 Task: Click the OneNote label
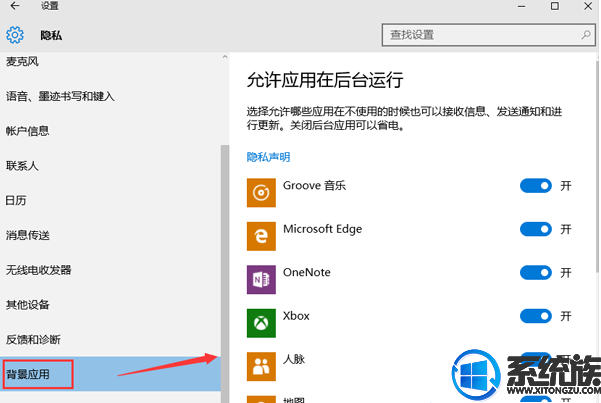coord(307,272)
